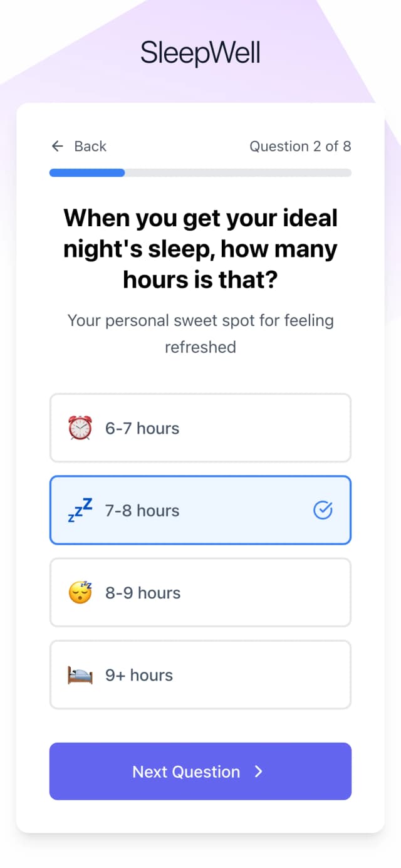Click the blue filled progress bar segment

coord(87,173)
